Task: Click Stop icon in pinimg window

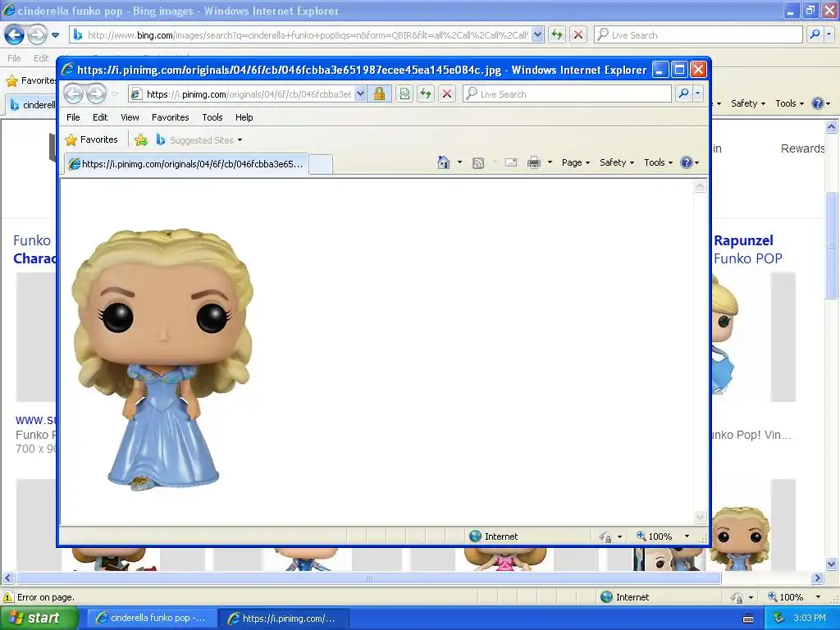Action: (x=447, y=94)
